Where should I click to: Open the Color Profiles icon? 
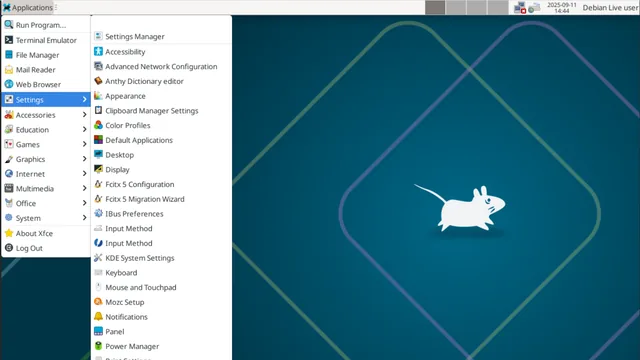pos(98,125)
